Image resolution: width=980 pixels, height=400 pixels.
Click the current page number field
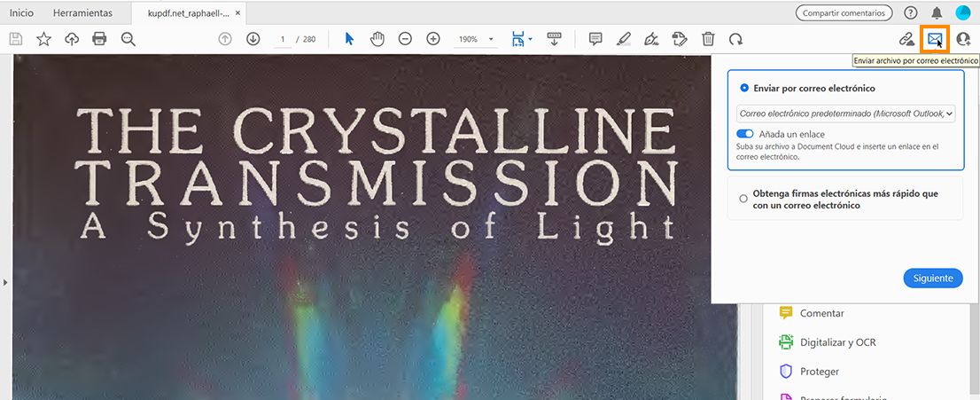point(283,39)
